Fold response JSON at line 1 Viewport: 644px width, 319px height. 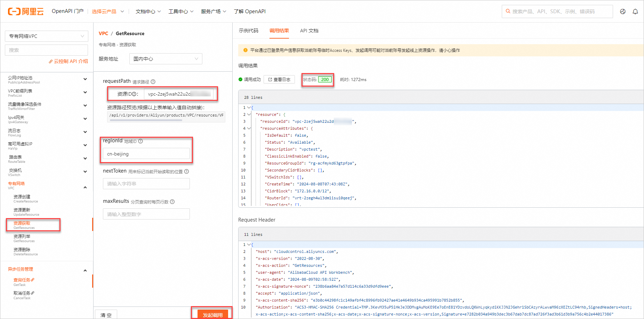coord(249,107)
